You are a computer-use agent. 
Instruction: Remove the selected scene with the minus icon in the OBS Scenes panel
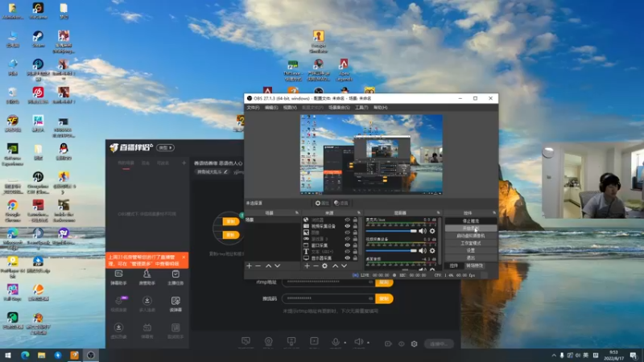pos(258,266)
